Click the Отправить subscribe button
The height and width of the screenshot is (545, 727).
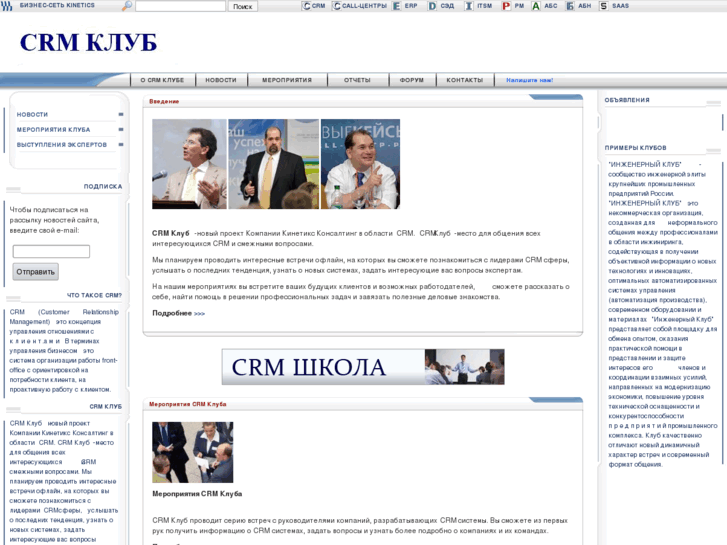click(36, 272)
